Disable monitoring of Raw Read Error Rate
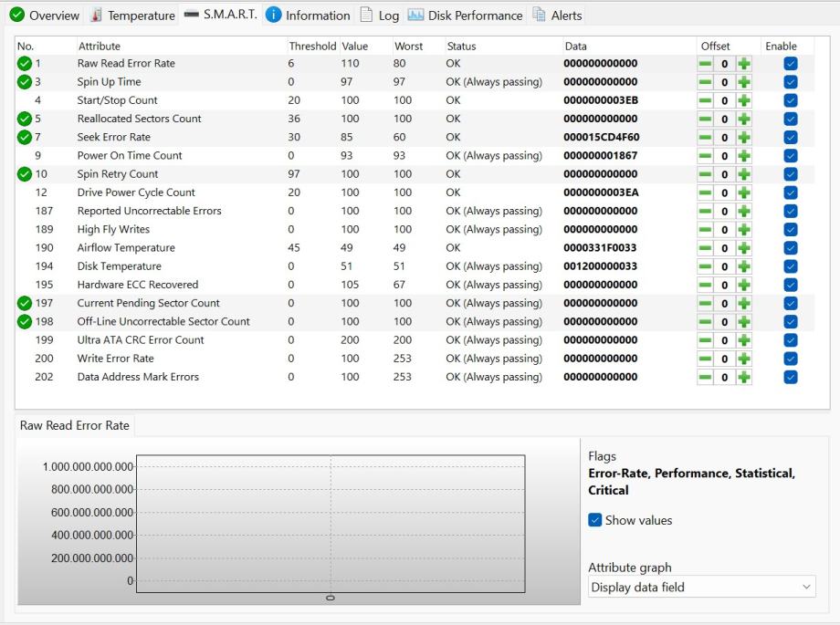This screenshot has width=840, height=625. [x=790, y=64]
